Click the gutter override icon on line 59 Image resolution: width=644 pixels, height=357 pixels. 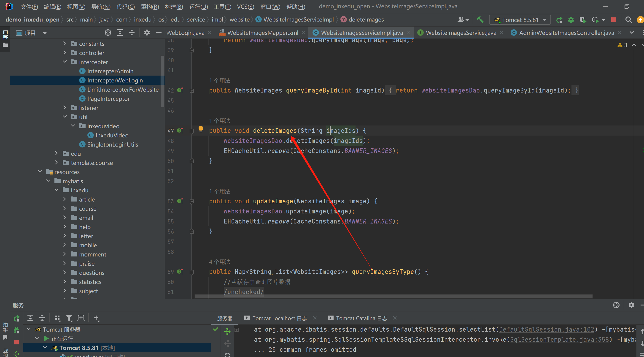[180, 272]
